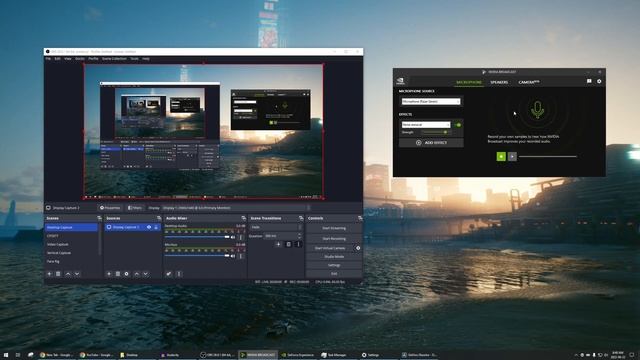Open Display selection dropdown in source toolbar
This screenshot has width=640, height=360.
coord(237,208)
